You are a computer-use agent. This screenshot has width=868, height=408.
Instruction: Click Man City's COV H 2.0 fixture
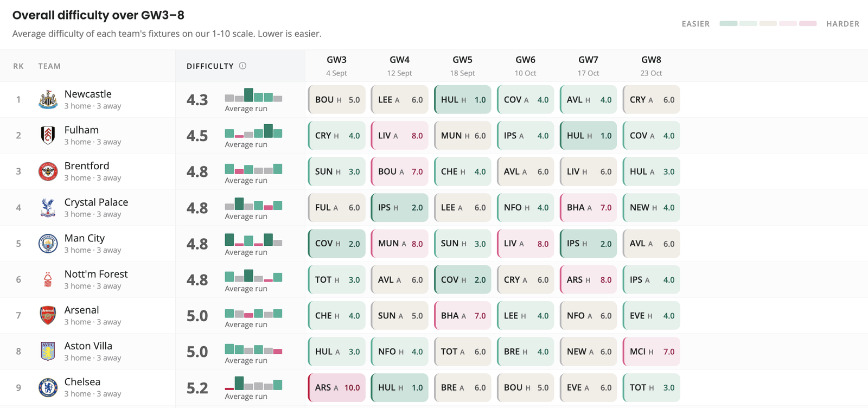point(337,244)
